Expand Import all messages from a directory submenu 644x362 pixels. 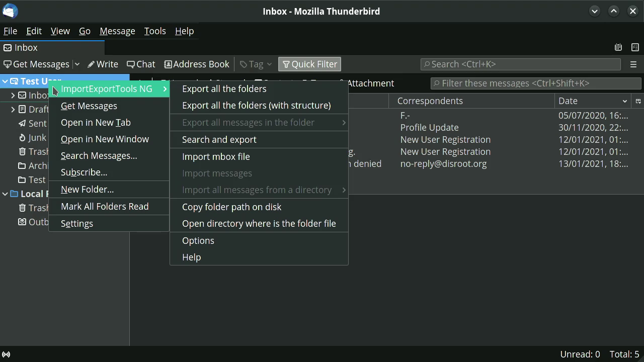coord(259,190)
